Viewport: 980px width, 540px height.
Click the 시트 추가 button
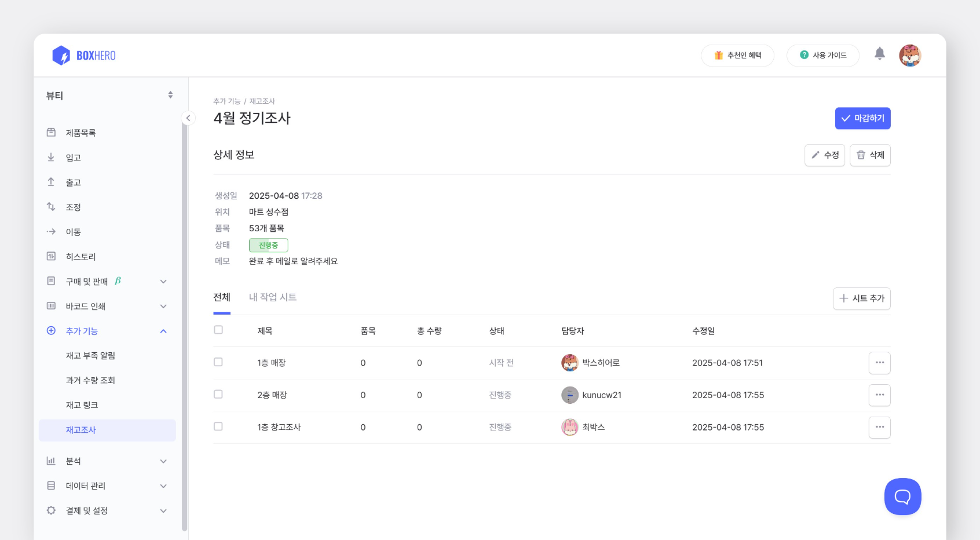coord(861,298)
